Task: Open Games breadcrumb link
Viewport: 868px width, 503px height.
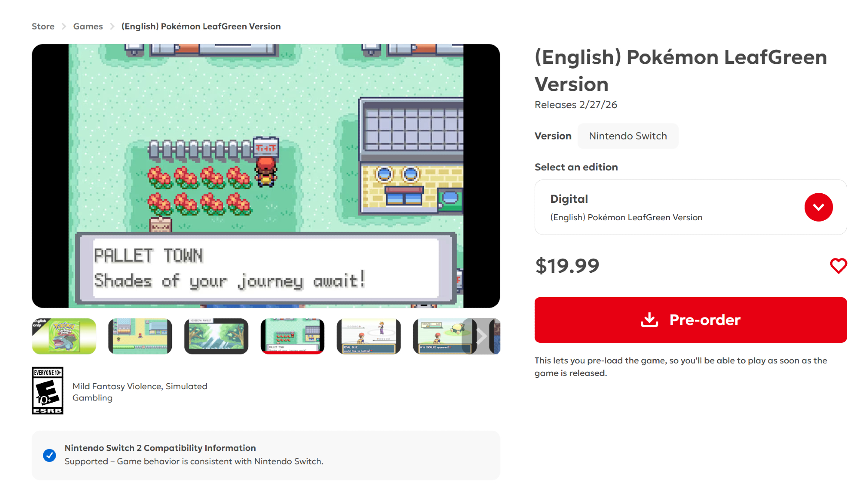Action: 88,26
